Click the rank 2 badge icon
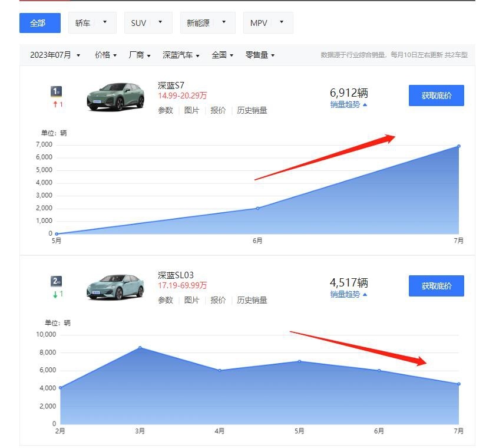This screenshot has height=448, width=486. click(x=56, y=281)
